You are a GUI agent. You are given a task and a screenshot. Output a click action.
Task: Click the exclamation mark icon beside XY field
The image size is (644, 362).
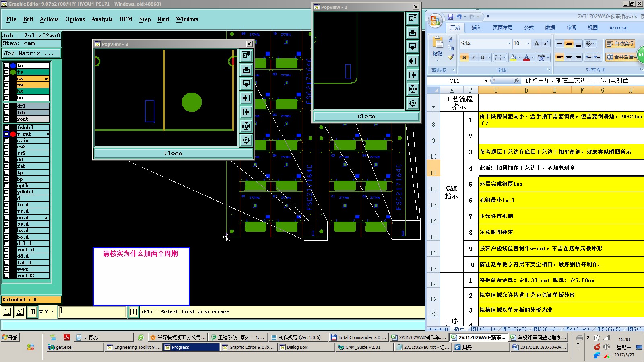134,312
